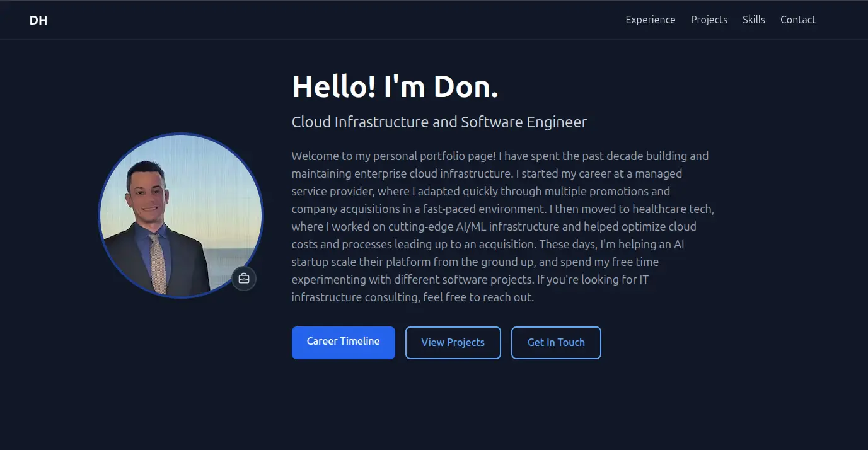The width and height of the screenshot is (868, 450).
Task: Select Skills in the top navigation
Action: pyautogui.click(x=753, y=20)
